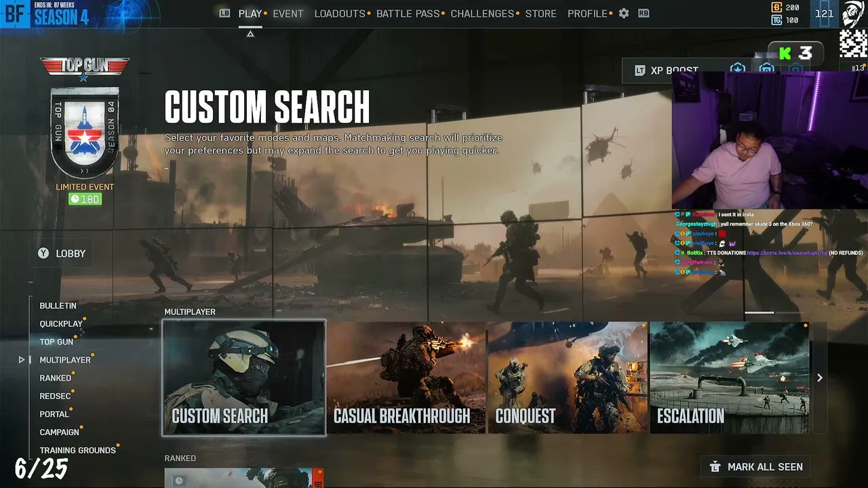The height and width of the screenshot is (488, 868).
Task: Select PORTAL in the side menu
Action: (54, 414)
